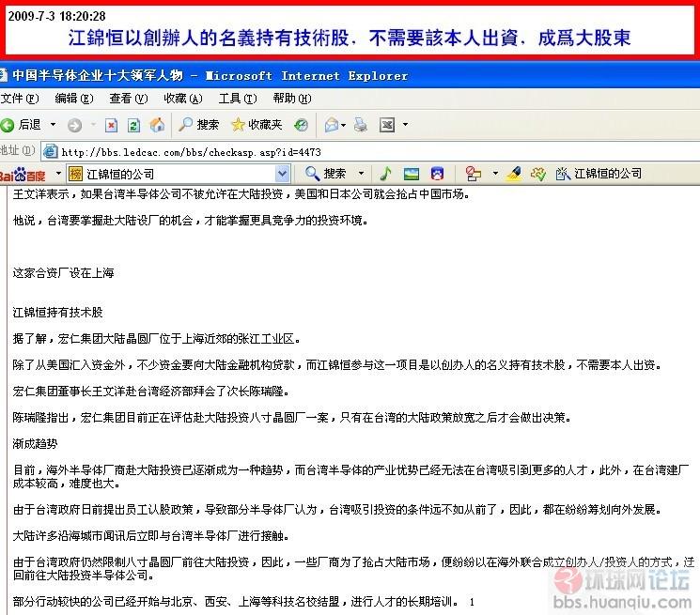Click the History clock icon
This screenshot has height=615, width=700.
302,125
